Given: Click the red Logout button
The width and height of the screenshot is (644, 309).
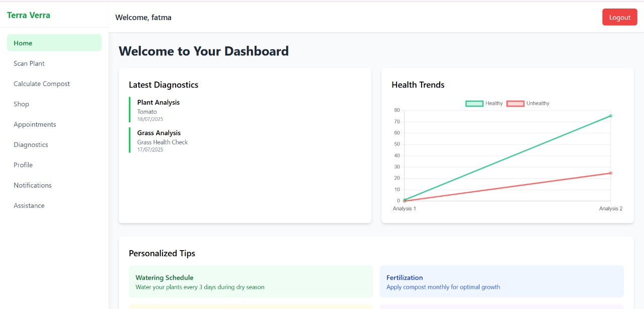Looking at the screenshot, I should click(620, 17).
